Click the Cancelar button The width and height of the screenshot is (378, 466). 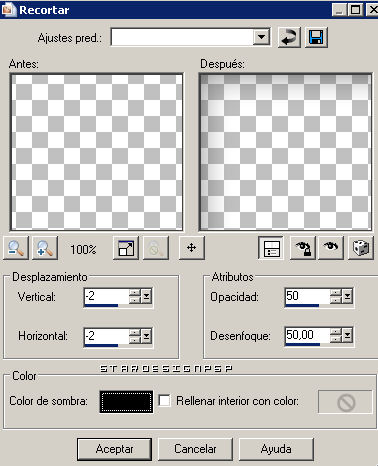click(195, 449)
